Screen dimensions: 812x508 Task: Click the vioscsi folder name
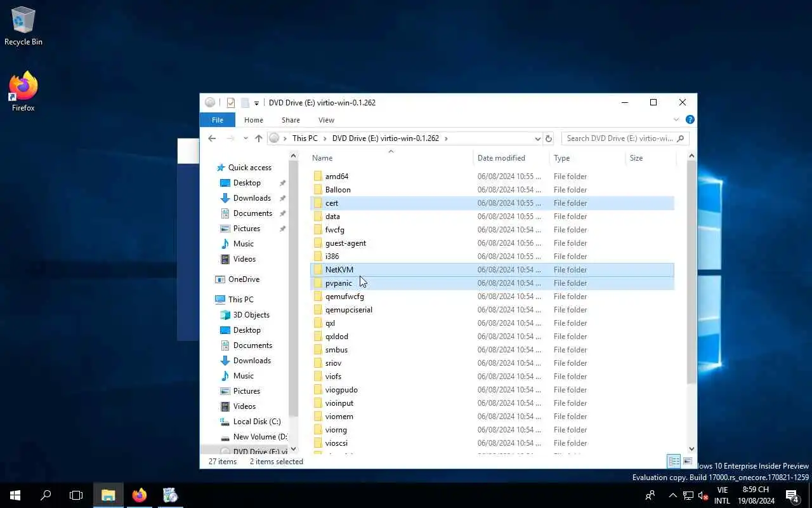(x=336, y=443)
